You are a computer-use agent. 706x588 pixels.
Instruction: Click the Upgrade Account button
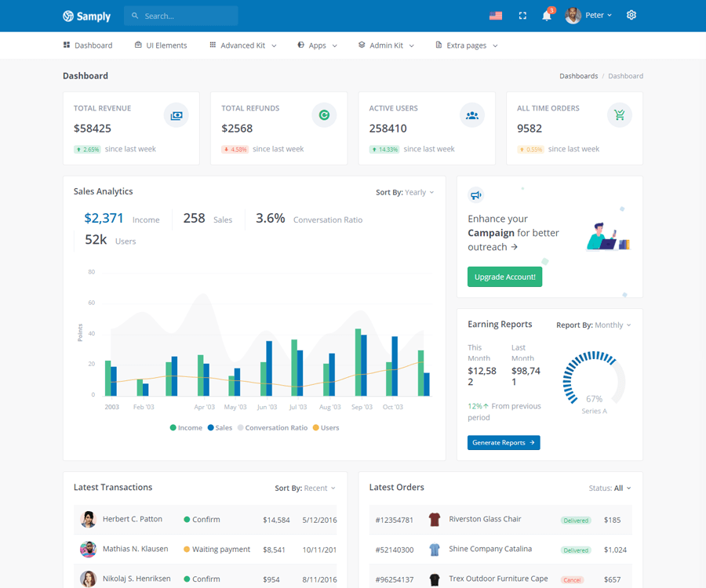tap(504, 276)
